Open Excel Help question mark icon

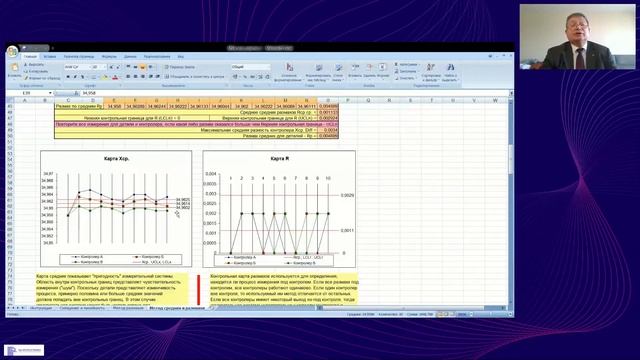(490, 56)
